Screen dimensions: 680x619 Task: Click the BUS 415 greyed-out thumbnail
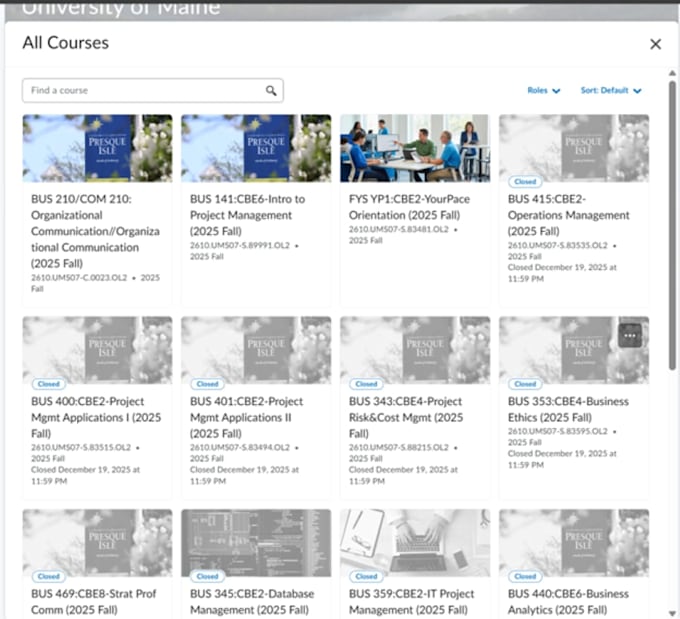tap(574, 148)
